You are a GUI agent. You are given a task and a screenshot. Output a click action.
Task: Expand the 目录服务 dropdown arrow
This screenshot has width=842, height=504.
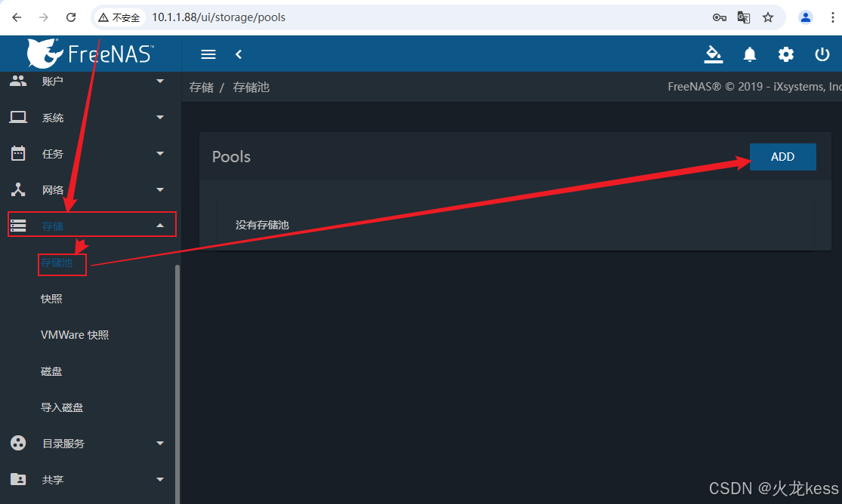click(160, 444)
